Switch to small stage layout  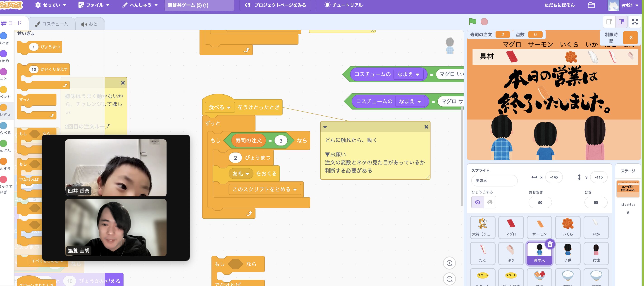(x=609, y=22)
